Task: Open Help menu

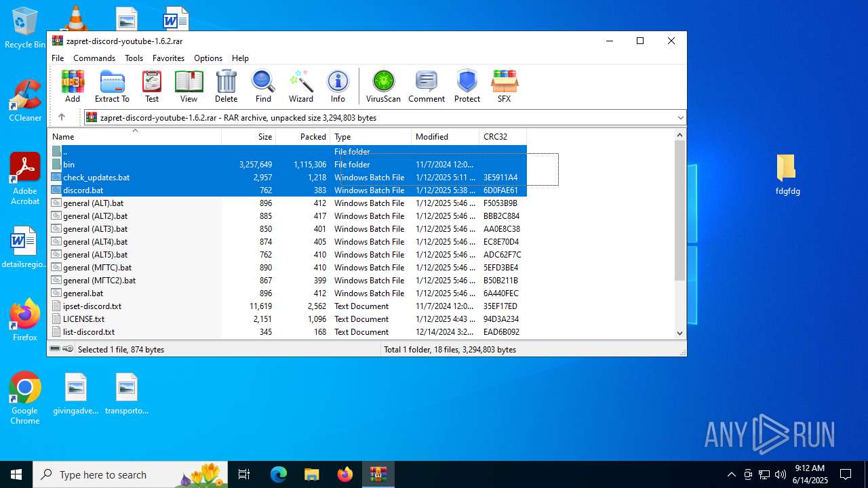Action: (240, 58)
